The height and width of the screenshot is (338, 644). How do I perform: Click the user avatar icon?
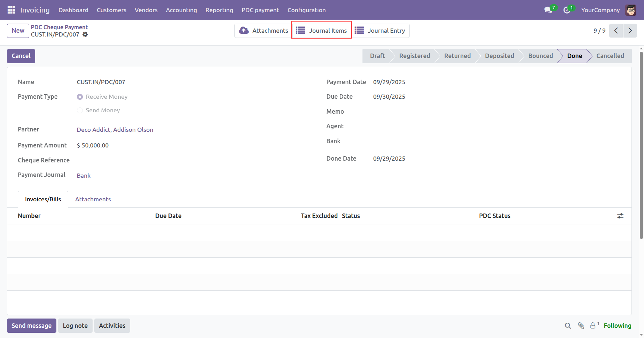[630, 10]
